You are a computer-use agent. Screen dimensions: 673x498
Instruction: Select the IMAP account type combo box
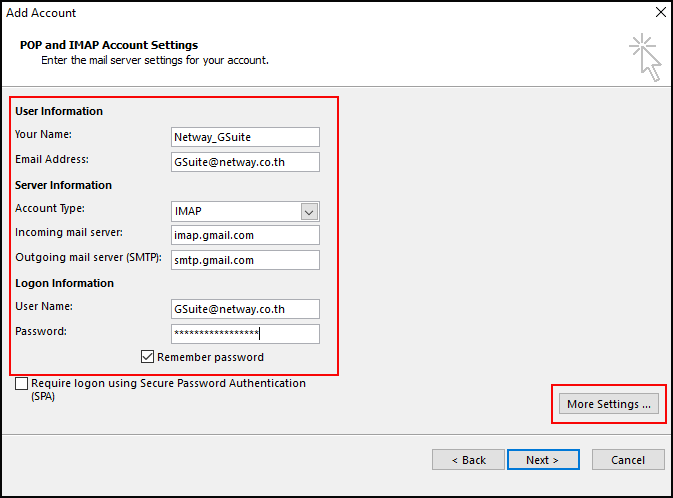tap(236, 211)
